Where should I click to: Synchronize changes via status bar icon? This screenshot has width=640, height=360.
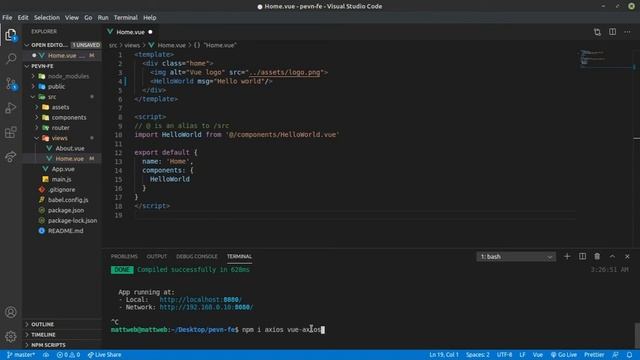[46, 355]
